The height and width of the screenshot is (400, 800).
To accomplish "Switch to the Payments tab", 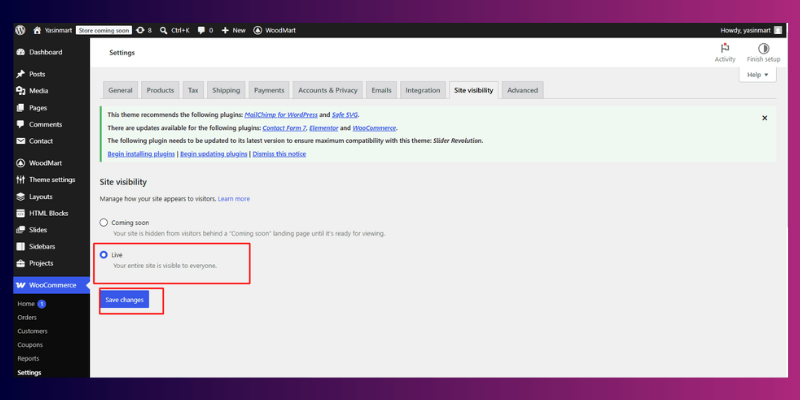I will click(269, 90).
